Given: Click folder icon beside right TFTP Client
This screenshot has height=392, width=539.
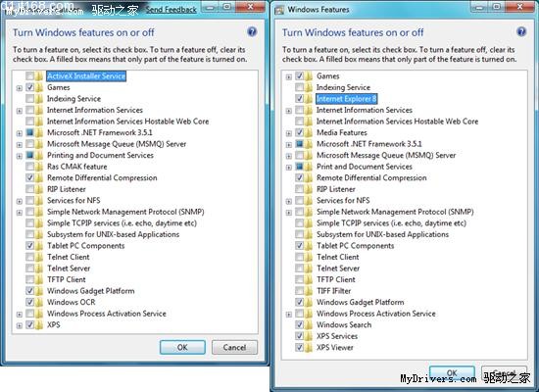Looking at the screenshot, I should pos(309,279).
